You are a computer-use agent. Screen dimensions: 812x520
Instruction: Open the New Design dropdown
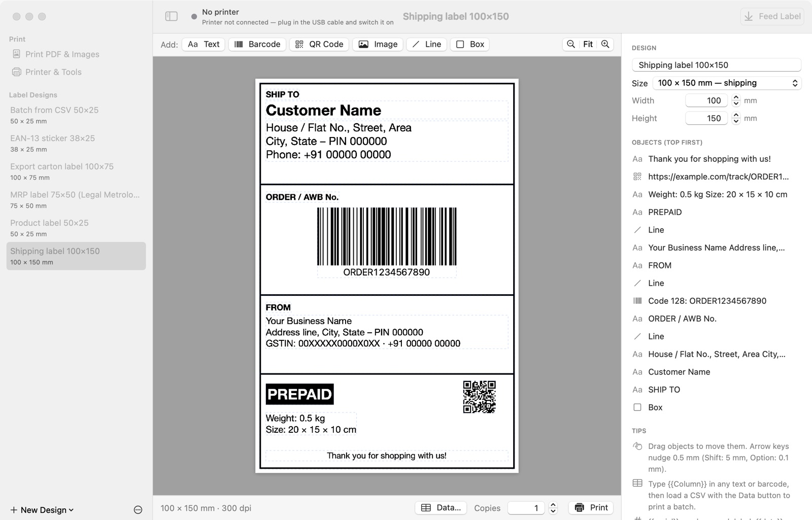[x=42, y=510]
